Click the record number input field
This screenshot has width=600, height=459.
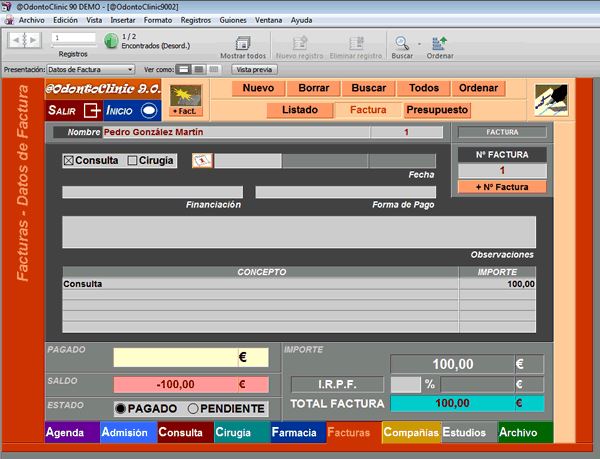click(x=73, y=37)
